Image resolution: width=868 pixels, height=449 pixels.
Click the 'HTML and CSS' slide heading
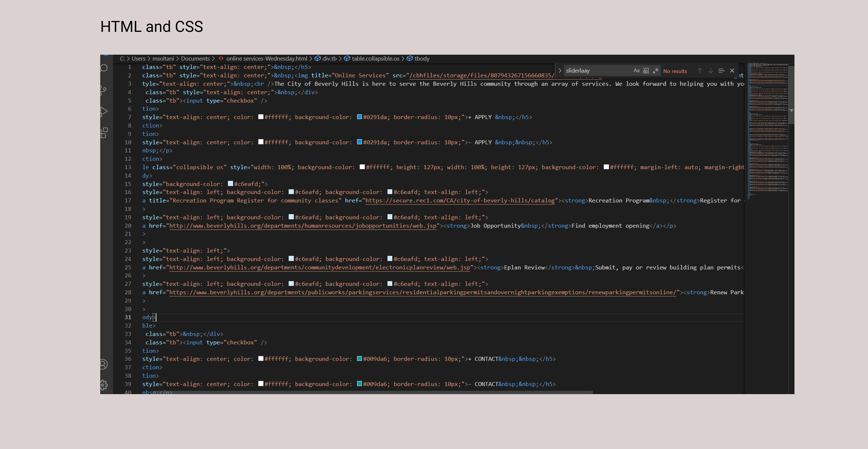pyautogui.click(x=152, y=27)
